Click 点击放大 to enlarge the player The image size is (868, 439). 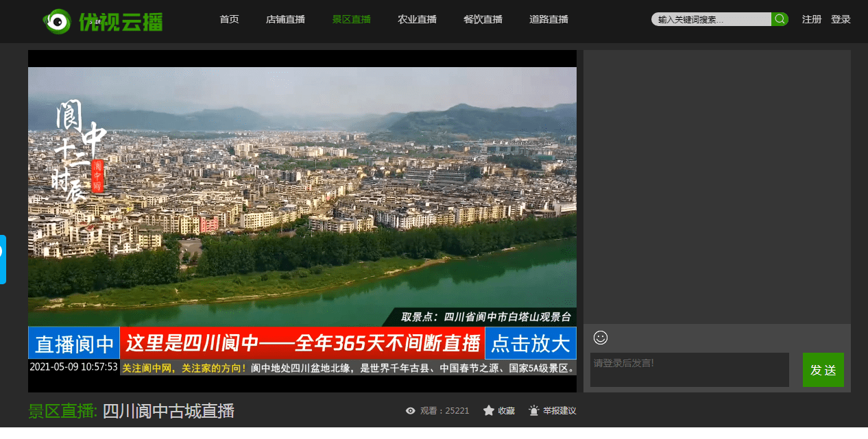pos(530,343)
